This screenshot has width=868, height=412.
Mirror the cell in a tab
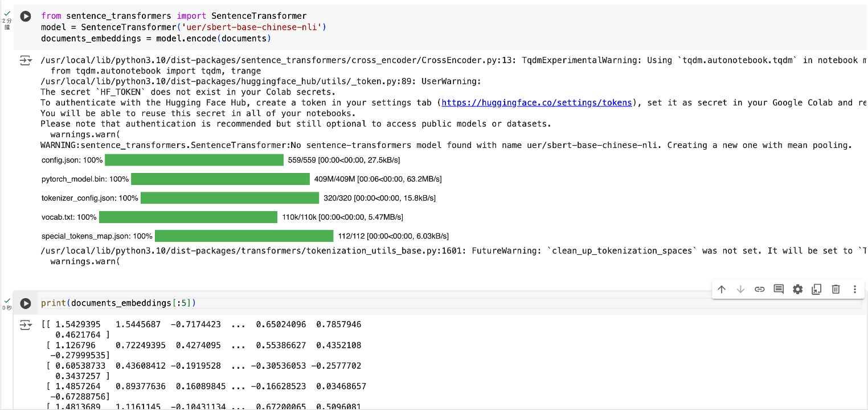pos(816,289)
